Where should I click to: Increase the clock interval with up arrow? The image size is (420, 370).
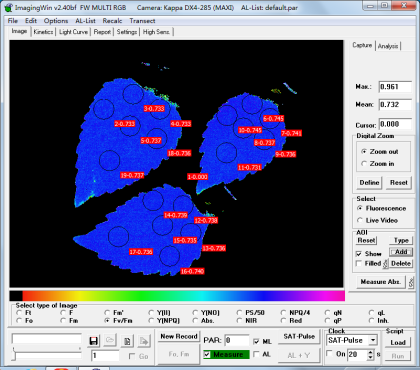371,352
